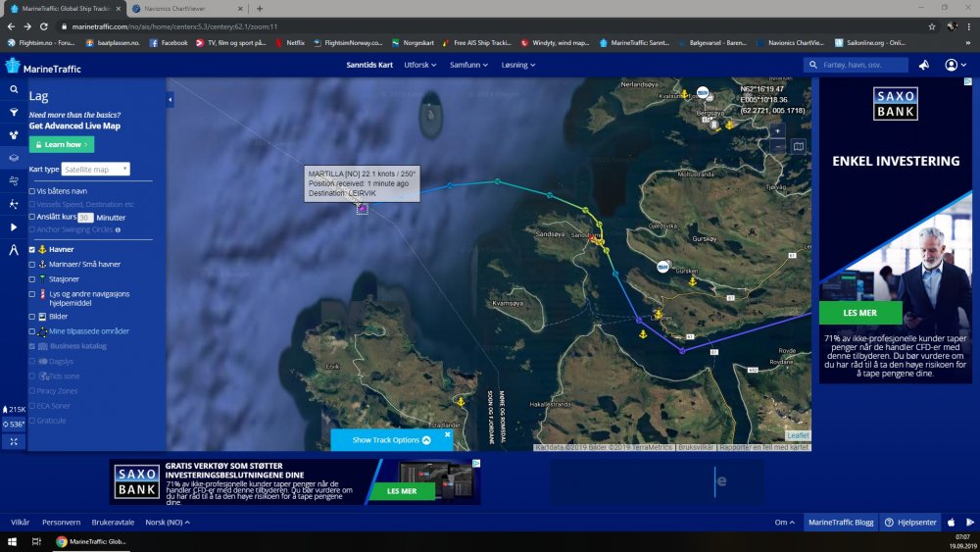980x552 pixels.
Task: Open the weather wind layers icon
Action: 14,180
